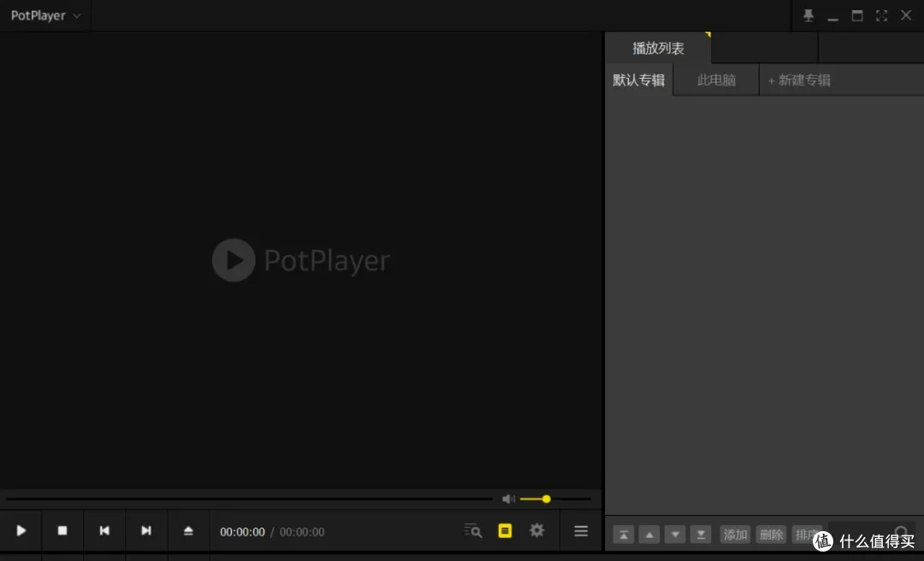This screenshot has width=924, height=561.
Task: Click the 添加 button
Action: pyautogui.click(x=735, y=534)
